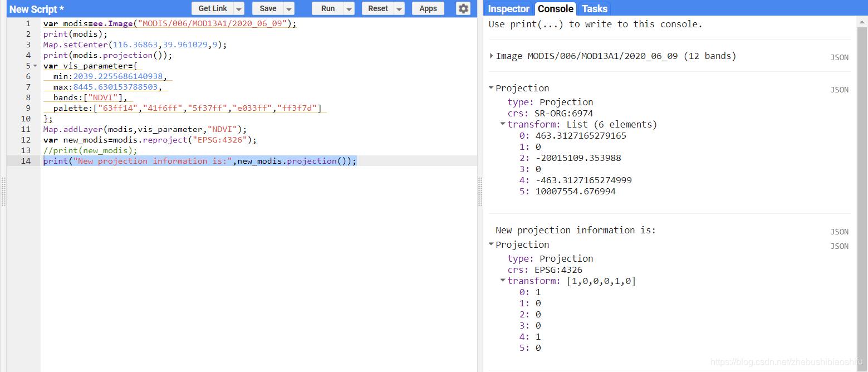Image resolution: width=868 pixels, height=372 pixels.
Task: Open the Apps button
Action: click(428, 8)
